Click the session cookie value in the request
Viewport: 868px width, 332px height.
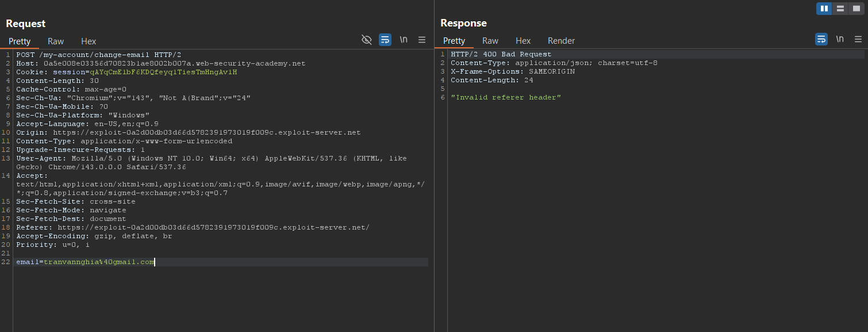click(163, 72)
